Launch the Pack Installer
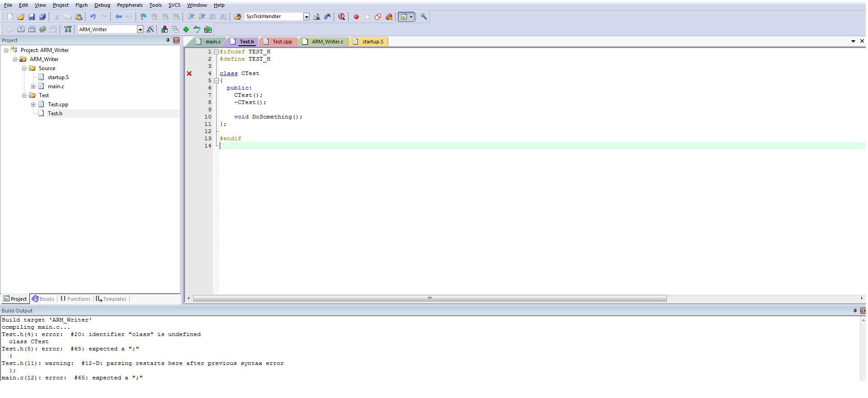 pos(208,29)
